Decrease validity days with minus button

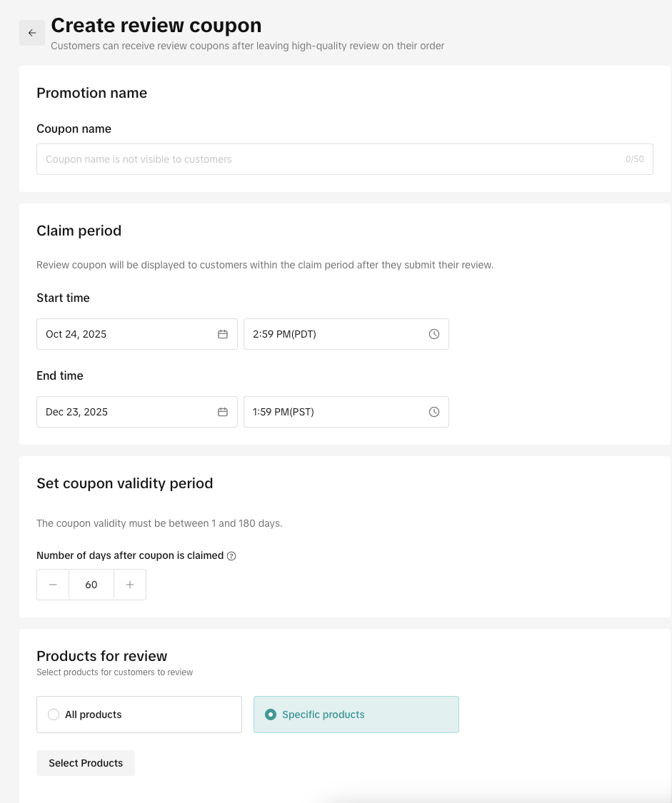click(53, 585)
